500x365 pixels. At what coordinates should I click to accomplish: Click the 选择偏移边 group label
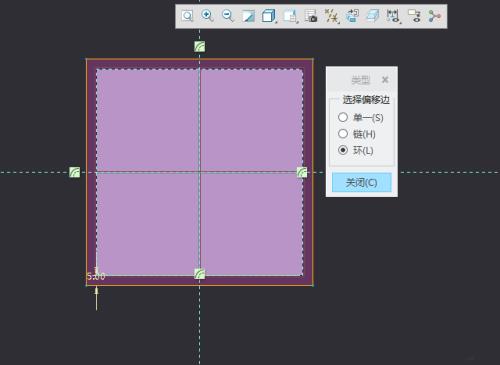point(366,100)
